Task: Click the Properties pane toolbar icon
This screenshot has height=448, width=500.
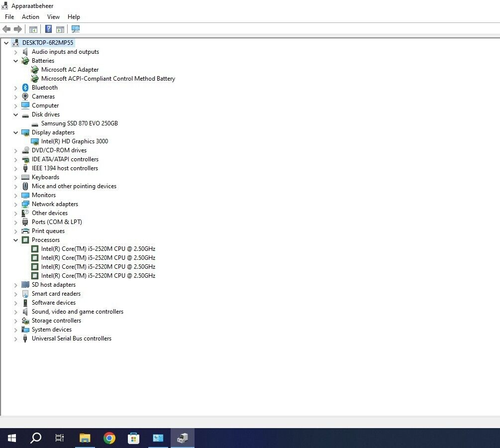Action: pyautogui.click(x=60, y=29)
